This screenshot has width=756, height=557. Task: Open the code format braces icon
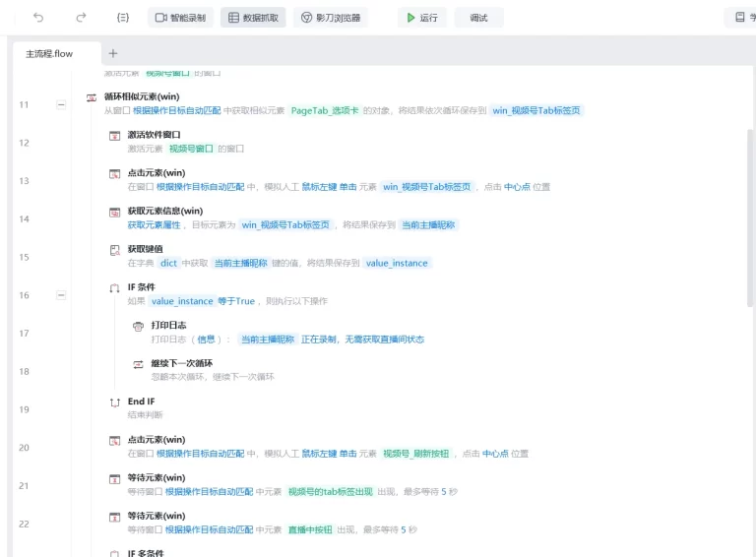tap(123, 18)
